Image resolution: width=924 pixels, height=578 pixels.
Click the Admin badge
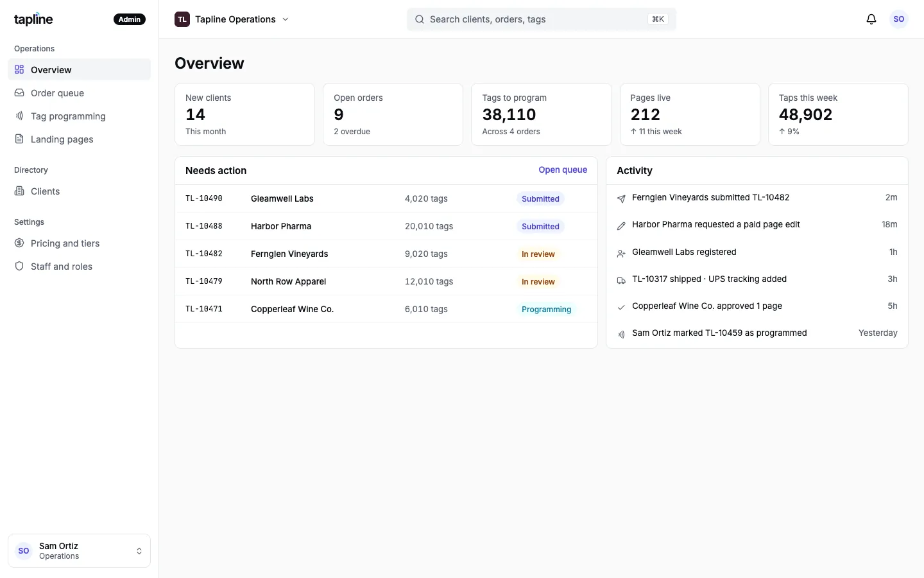click(x=130, y=19)
